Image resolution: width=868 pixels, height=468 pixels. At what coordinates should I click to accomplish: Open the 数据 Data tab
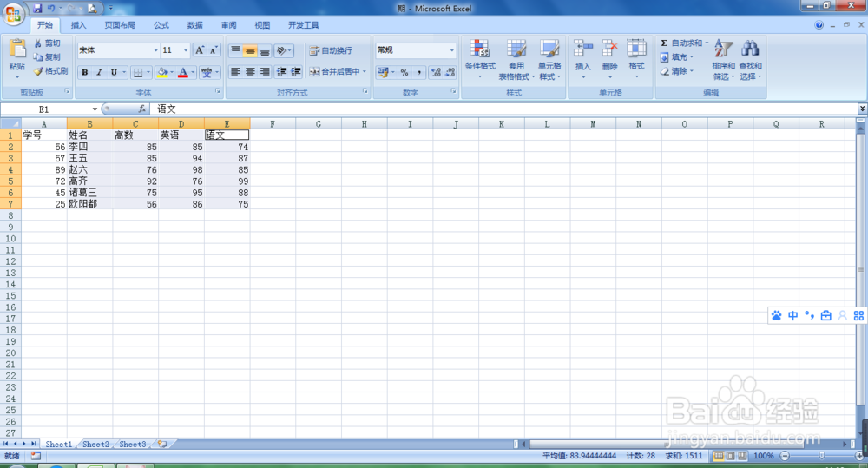pos(194,25)
